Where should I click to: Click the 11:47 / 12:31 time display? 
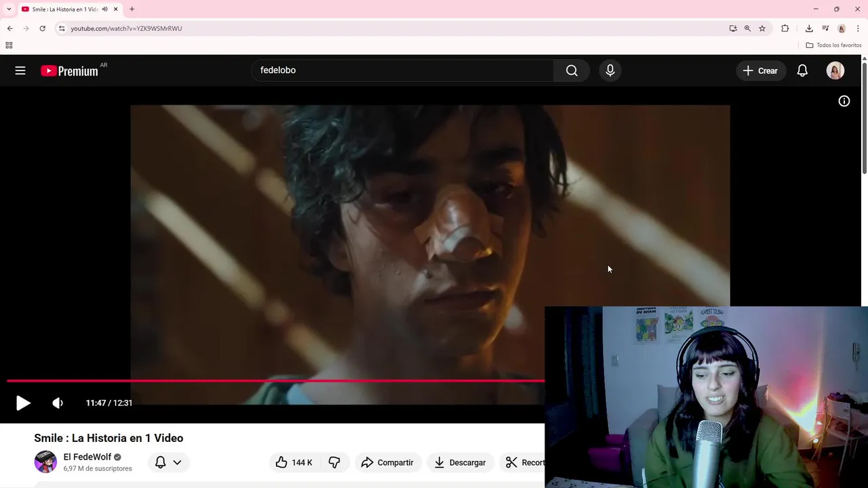pyautogui.click(x=109, y=403)
